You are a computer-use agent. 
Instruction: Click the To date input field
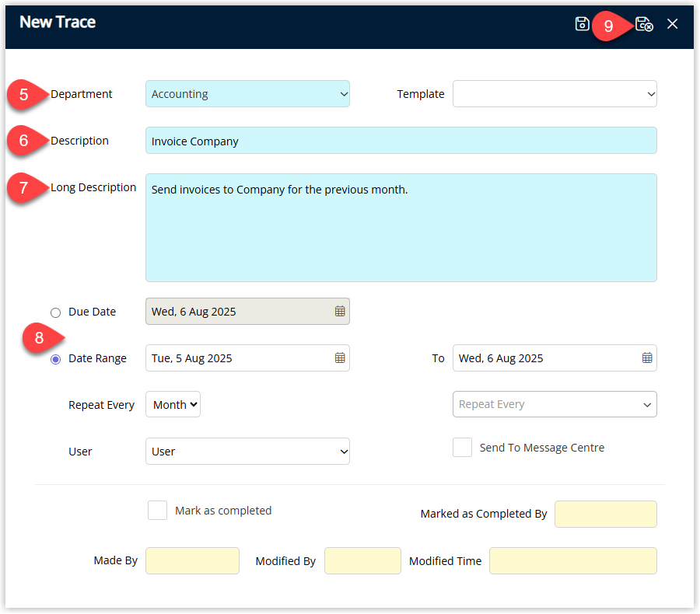[555, 358]
